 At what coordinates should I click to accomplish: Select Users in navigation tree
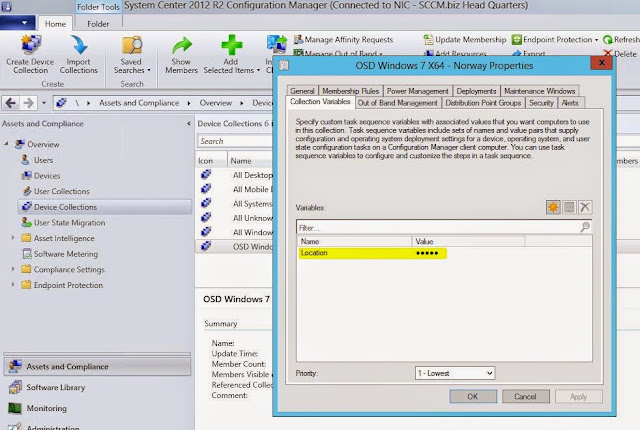click(x=37, y=160)
